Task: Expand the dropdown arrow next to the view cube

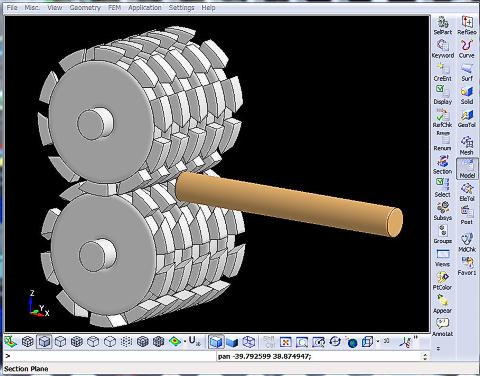Action: [x=378, y=342]
